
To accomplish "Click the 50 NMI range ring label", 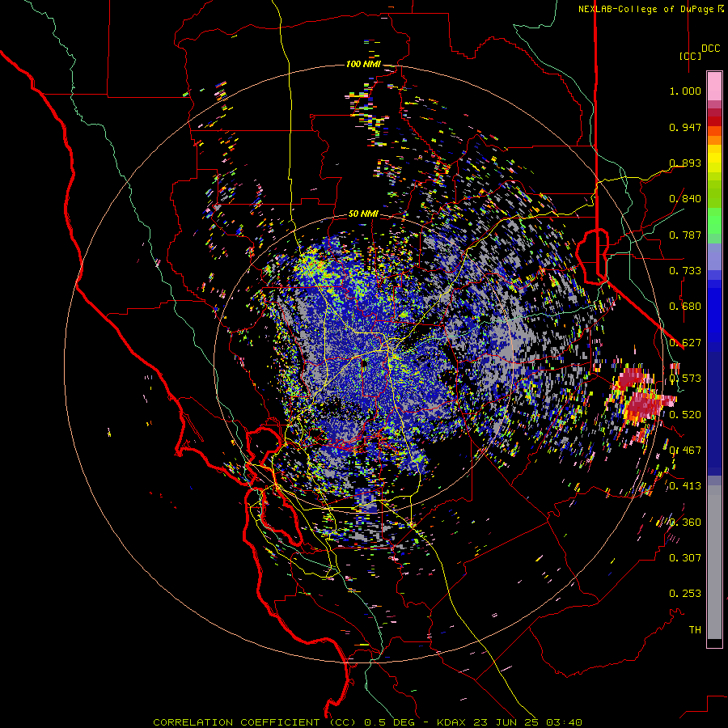I will (363, 214).
